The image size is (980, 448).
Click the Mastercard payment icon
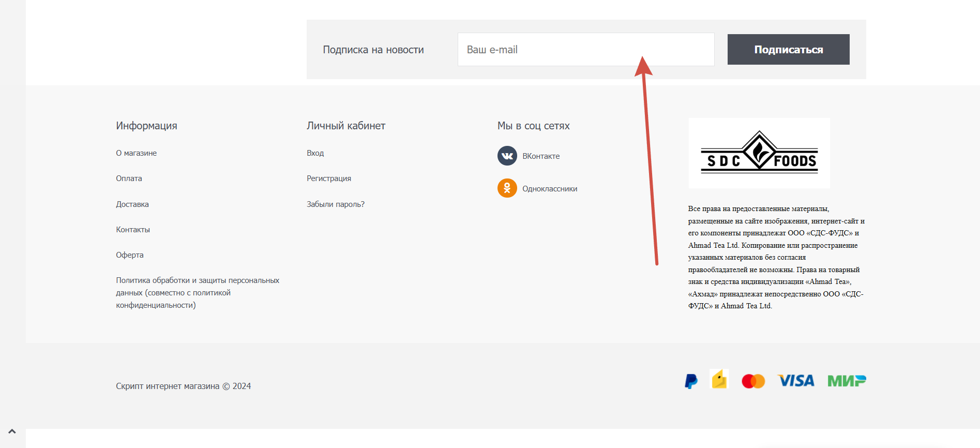[x=753, y=381]
